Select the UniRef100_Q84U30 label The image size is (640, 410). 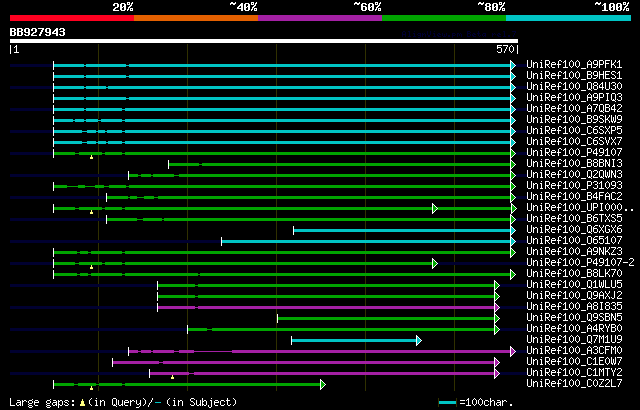tap(574, 86)
